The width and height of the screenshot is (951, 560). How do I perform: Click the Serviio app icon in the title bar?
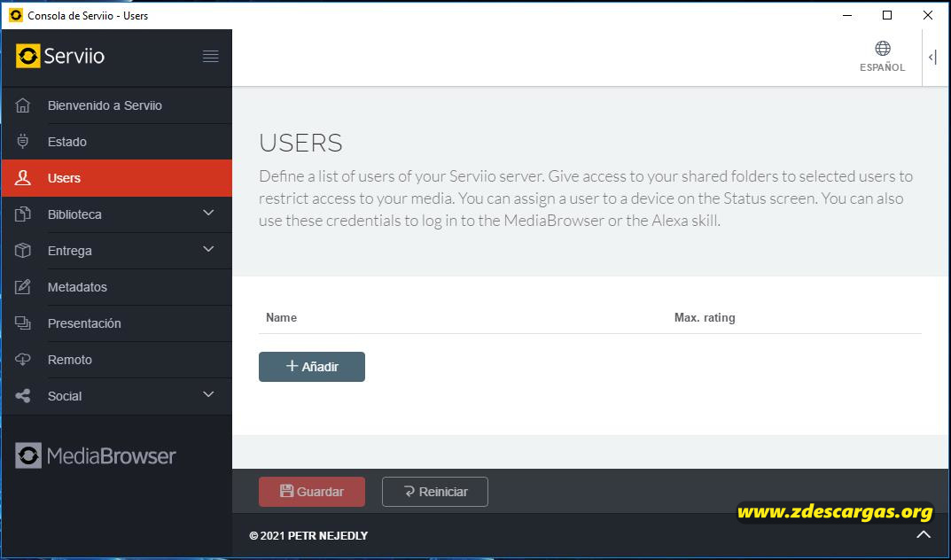click(x=16, y=15)
